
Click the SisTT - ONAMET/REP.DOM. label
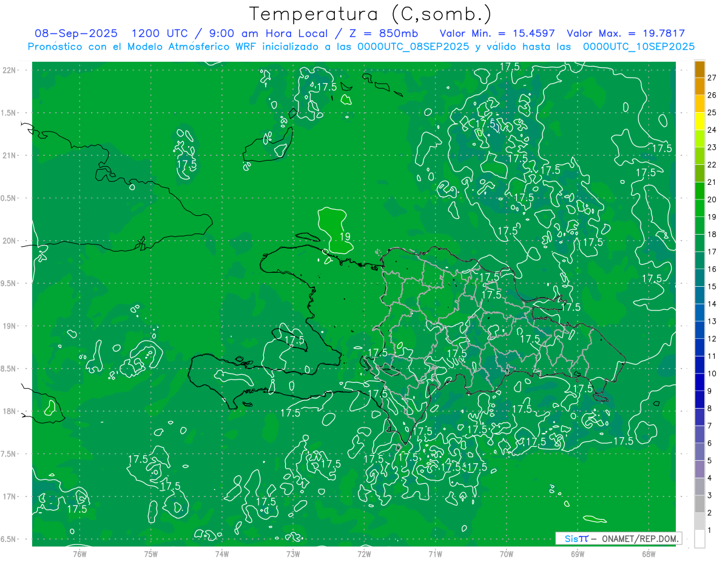pos(618,538)
